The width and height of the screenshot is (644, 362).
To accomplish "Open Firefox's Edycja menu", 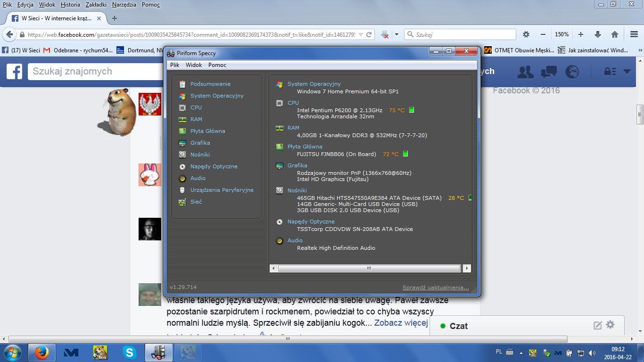I will tap(25, 5).
